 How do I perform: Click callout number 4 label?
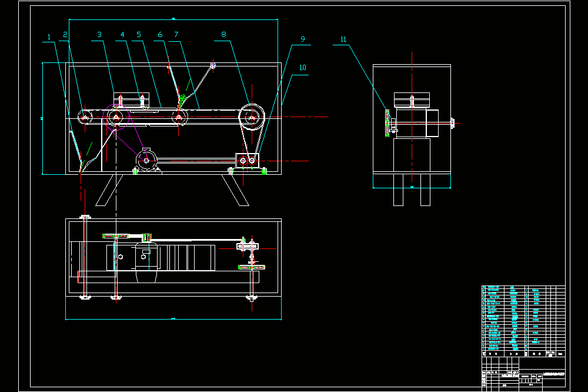[x=122, y=35]
